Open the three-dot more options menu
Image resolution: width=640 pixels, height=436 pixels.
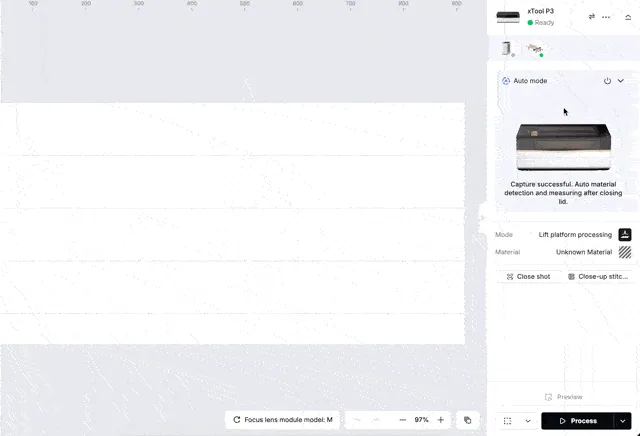point(606,17)
